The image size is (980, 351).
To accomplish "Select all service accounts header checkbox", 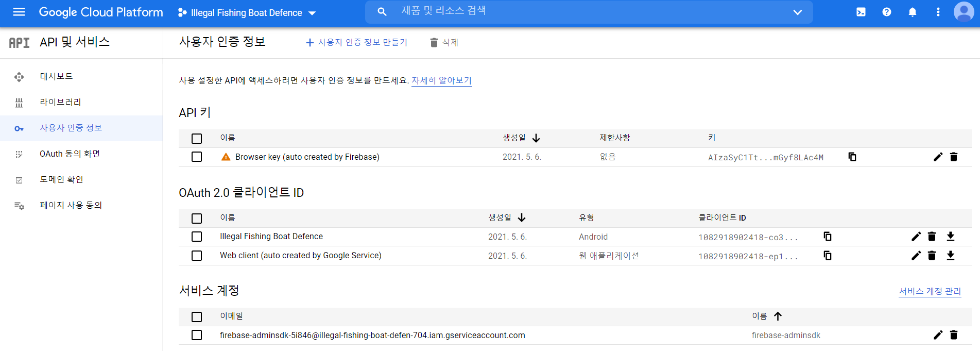I will coord(197,317).
